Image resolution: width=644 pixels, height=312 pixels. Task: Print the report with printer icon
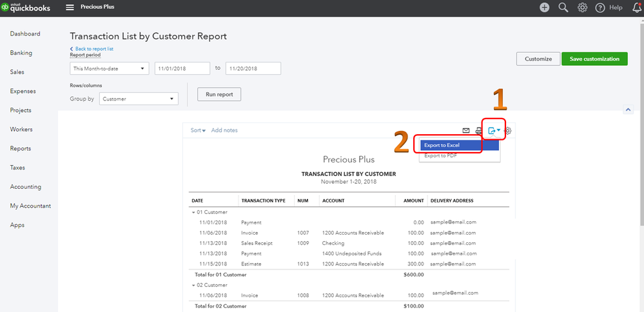[x=478, y=131]
